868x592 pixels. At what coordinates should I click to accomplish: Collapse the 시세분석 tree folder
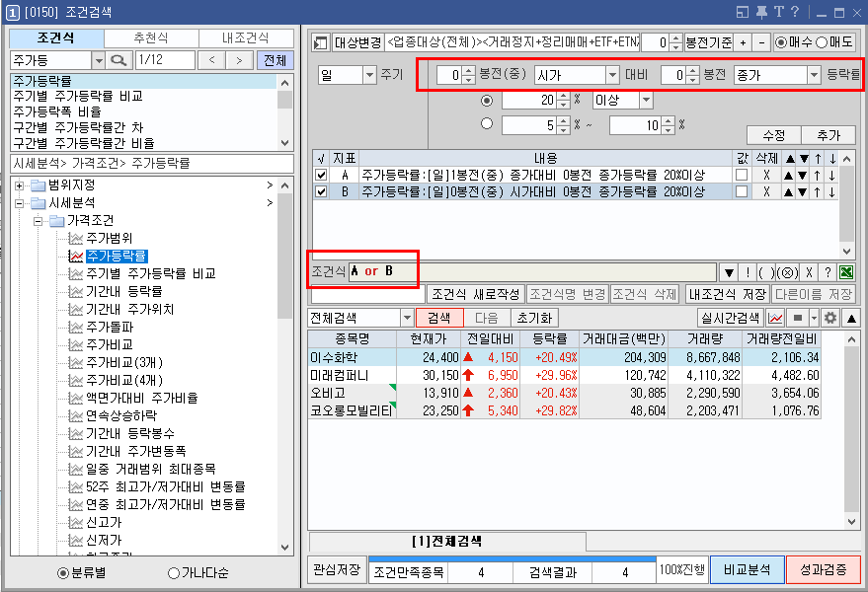pyautogui.click(x=20, y=203)
